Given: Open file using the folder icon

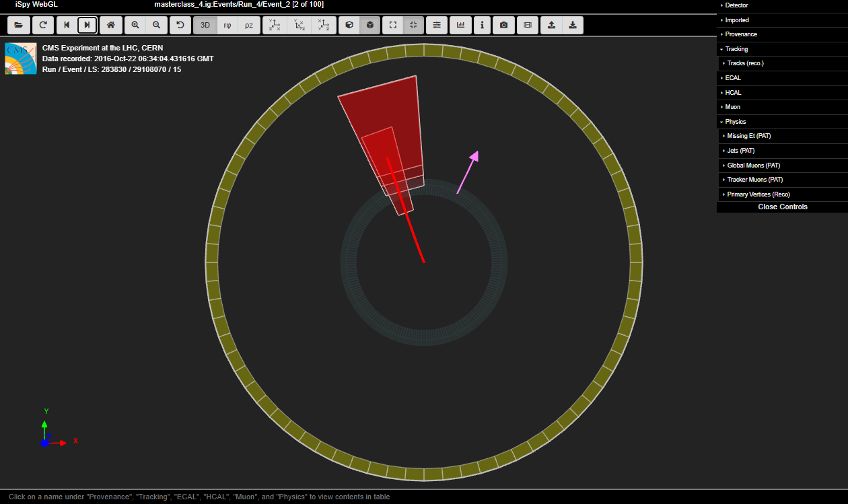Looking at the screenshot, I should [18, 25].
